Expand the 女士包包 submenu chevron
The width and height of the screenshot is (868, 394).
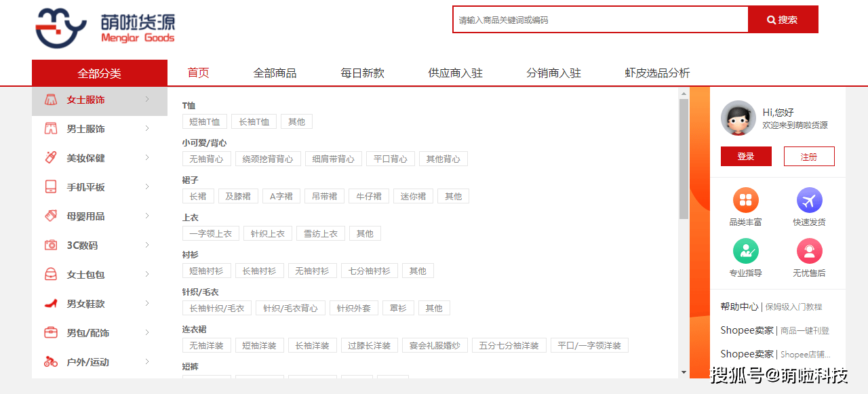click(x=147, y=275)
